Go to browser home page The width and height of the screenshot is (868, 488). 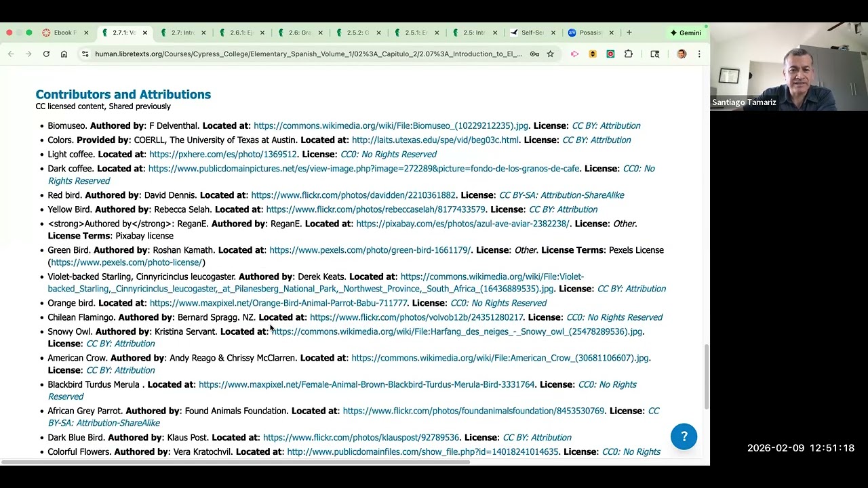click(x=64, y=54)
